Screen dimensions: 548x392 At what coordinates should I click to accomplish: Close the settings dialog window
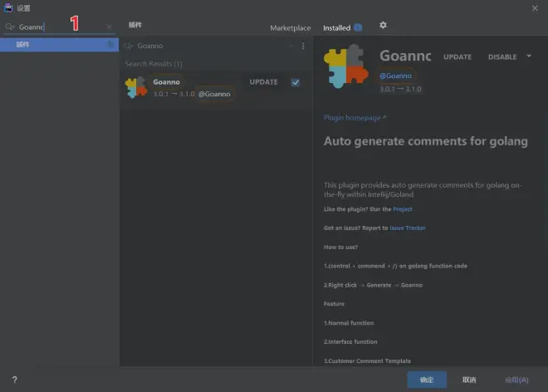point(535,8)
